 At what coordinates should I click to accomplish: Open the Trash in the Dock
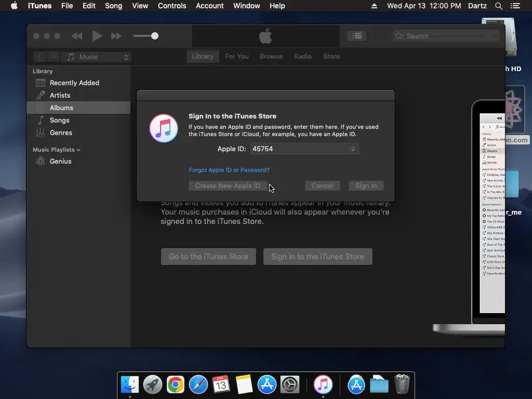coord(402,384)
